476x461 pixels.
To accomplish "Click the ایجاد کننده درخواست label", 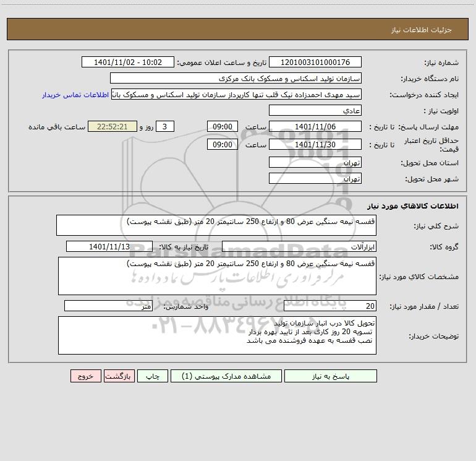I will click(x=424, y=95).
